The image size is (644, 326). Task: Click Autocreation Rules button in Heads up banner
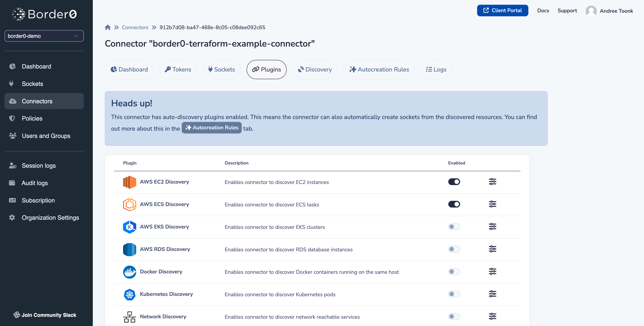211,127
